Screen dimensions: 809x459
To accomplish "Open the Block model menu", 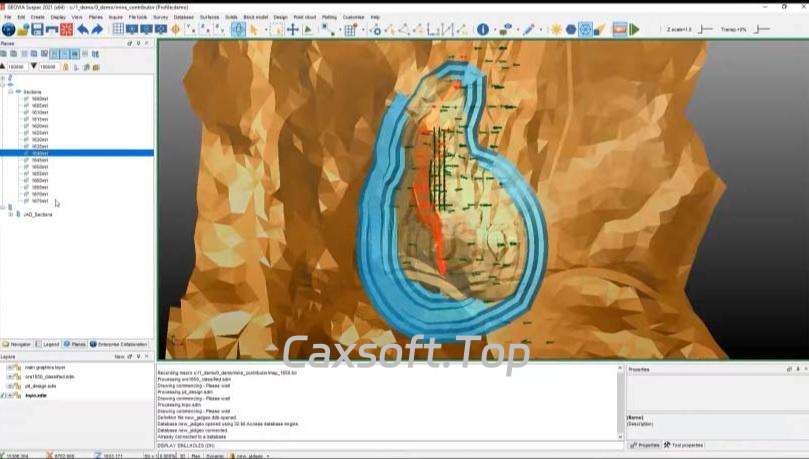I will [255, 17].
